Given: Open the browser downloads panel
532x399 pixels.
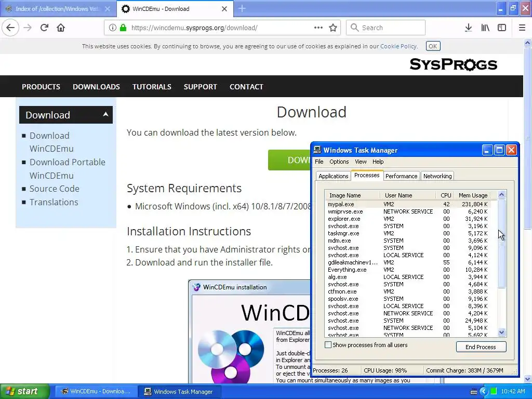Looking at the screenshot, I should [468, 28].
